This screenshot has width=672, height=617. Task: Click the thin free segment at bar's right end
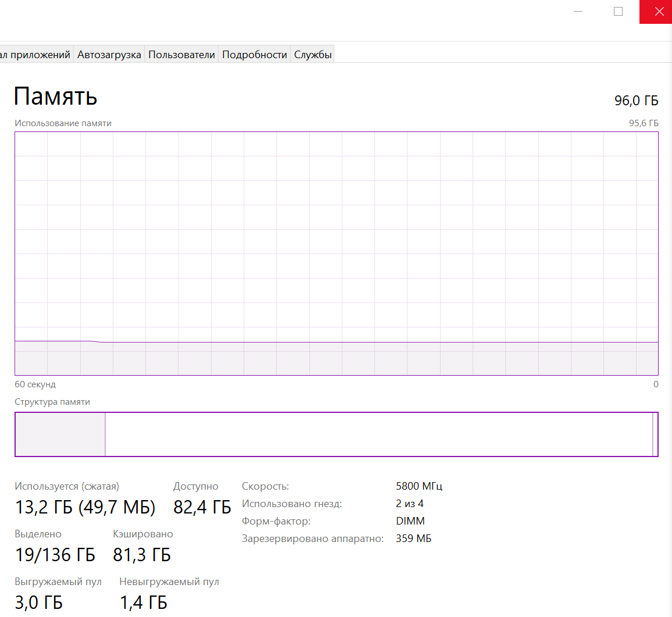(655, 434)
